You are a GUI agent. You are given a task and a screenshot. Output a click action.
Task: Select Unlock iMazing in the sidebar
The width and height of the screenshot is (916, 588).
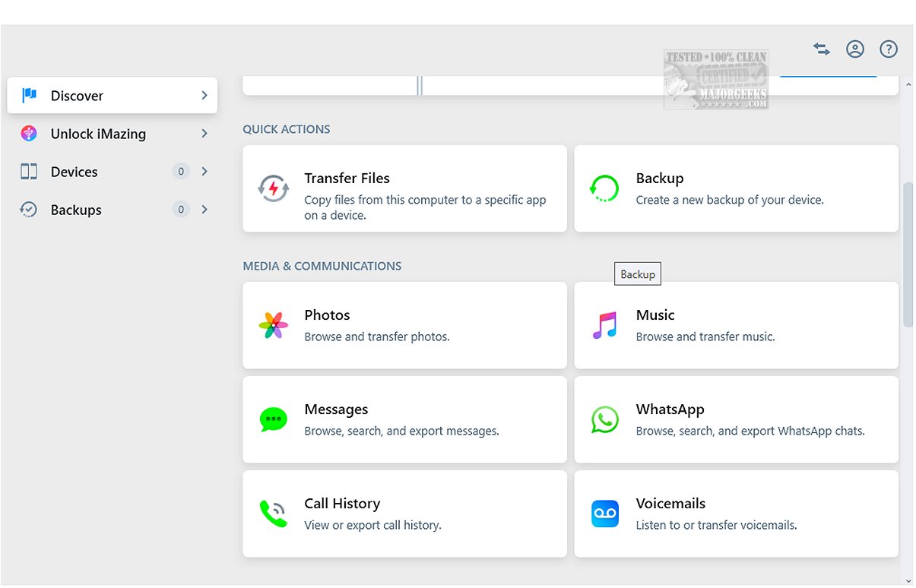click(x=113, y=134)
